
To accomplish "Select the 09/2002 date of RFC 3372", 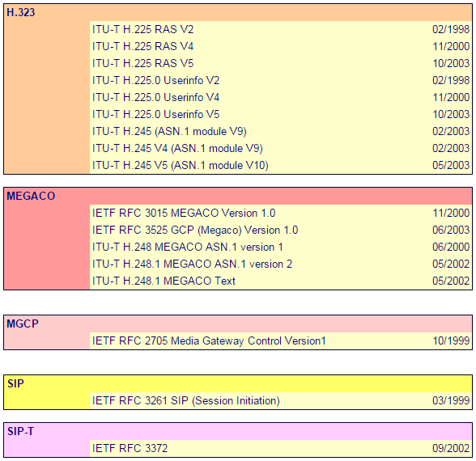I will click(451, 448).
